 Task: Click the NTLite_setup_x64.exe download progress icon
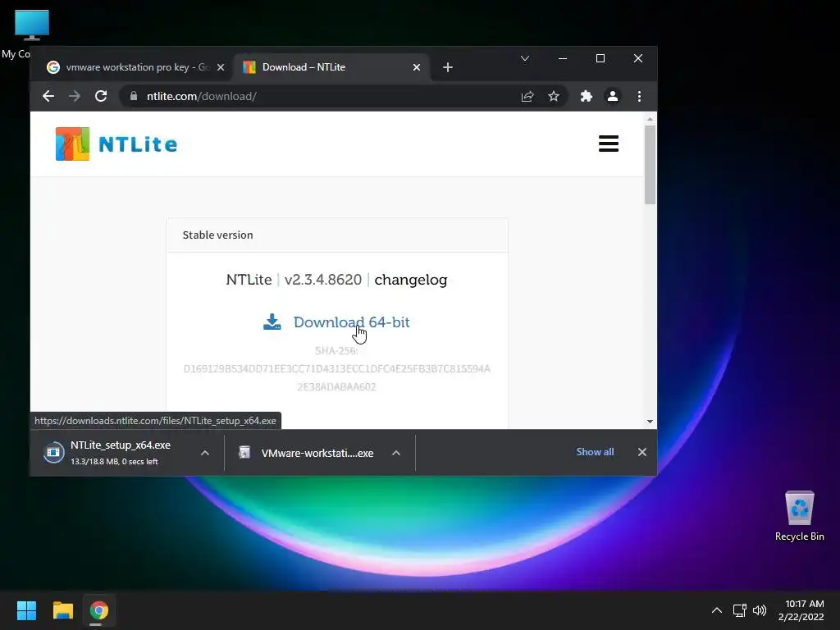point(53,452)
